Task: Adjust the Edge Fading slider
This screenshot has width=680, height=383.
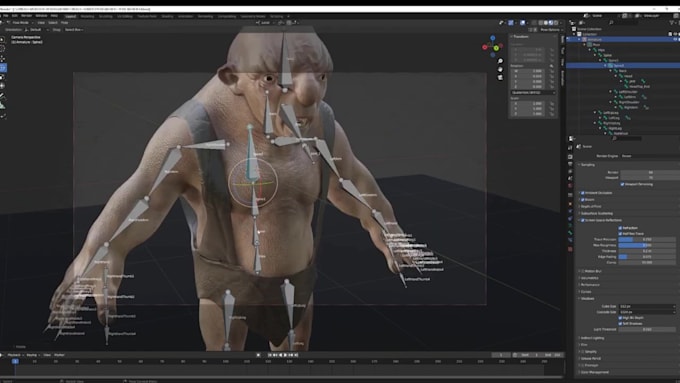Action: pyautogui.click(x=647, y=257)
